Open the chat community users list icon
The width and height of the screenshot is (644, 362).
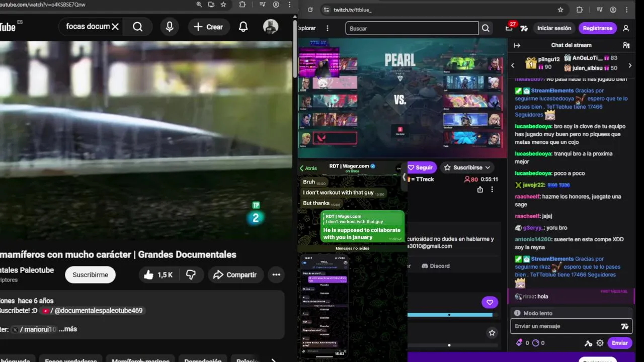click(626, 45)
